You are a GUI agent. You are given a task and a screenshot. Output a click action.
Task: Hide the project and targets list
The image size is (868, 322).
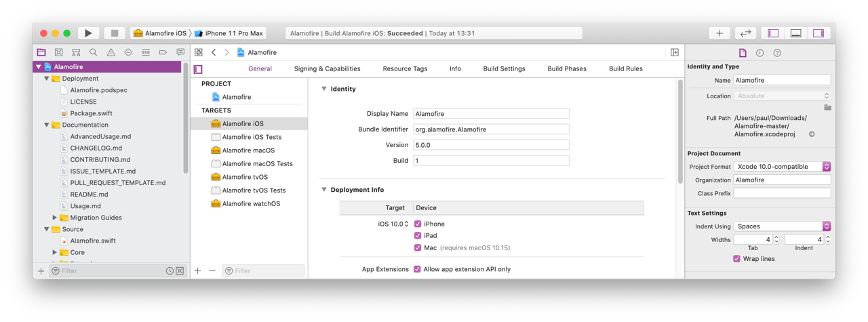(x=198, y=69)
